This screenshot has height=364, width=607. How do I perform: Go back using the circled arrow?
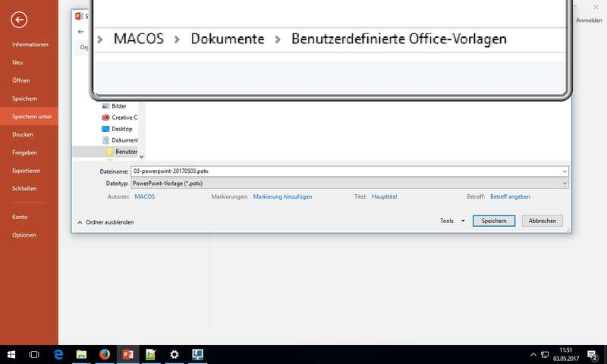pos(19,20)
